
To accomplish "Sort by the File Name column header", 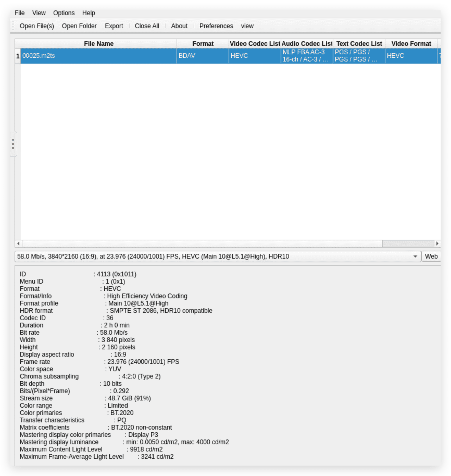I will coord(98,44).
